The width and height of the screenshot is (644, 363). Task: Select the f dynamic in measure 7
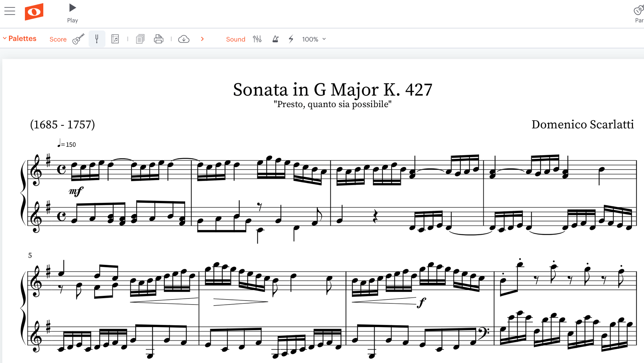click(x=422, y=302)
